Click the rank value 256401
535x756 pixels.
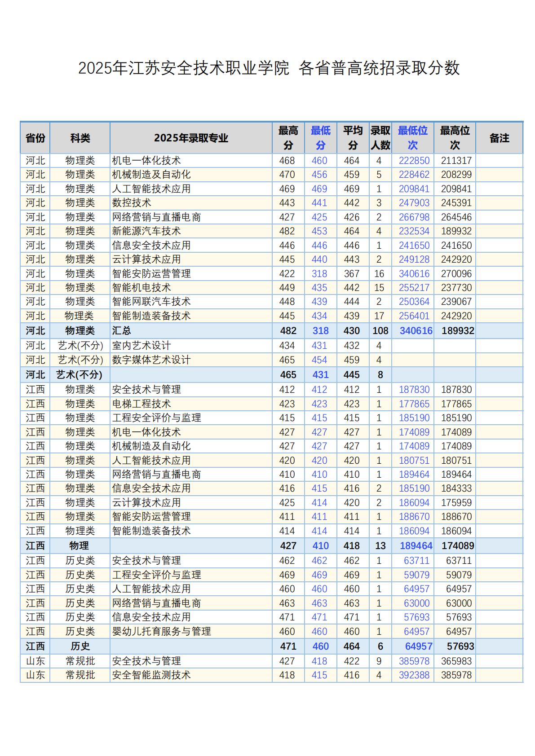414,316
